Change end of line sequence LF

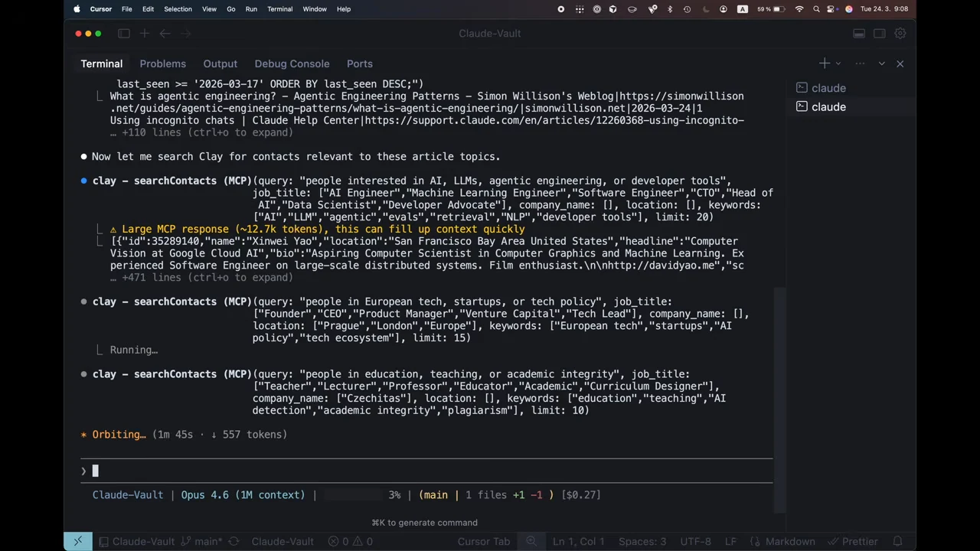point(730,541)
